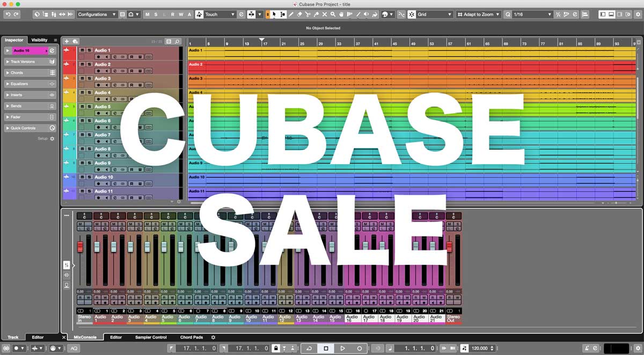Click the Stereo Out channel fader handle
This screenshot has height=355, width=644.
point(450,247)
